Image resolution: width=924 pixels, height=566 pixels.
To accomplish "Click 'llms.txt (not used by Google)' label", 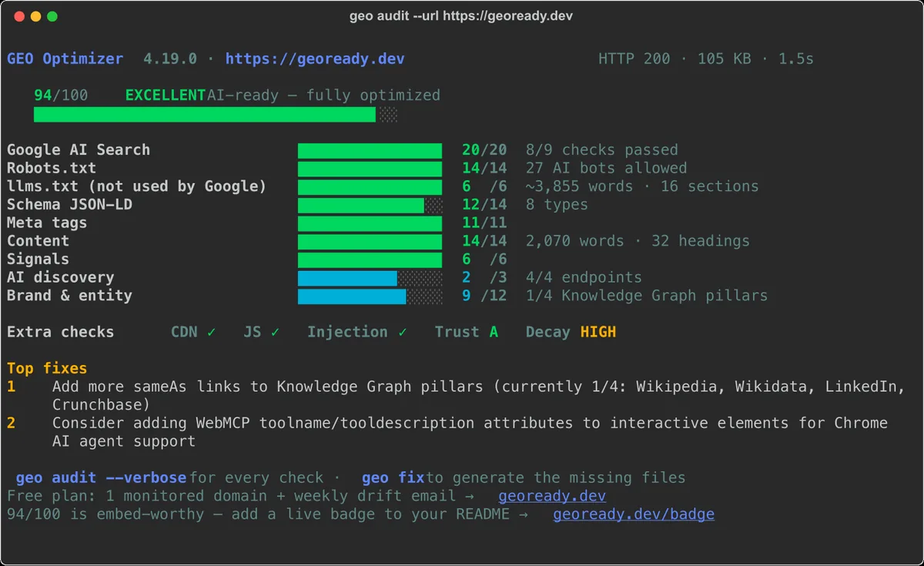I will tap(136, 186).
